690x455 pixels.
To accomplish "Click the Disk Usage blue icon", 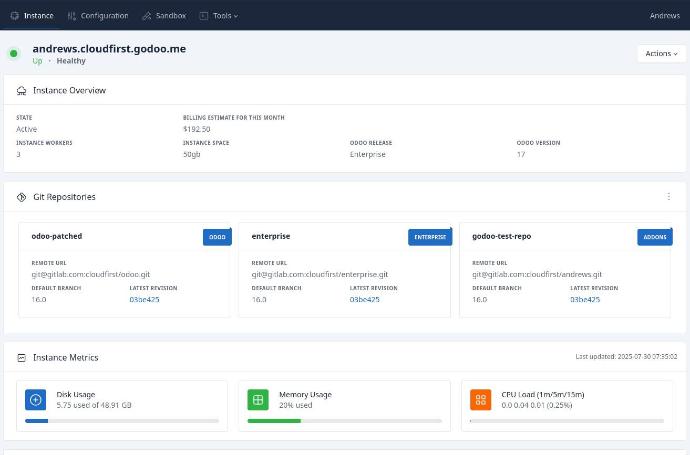I will [x=36, y=400].
